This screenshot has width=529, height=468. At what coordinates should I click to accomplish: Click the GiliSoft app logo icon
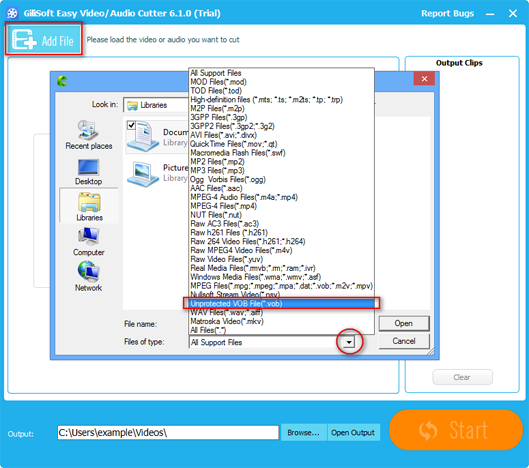click(12, 13)
